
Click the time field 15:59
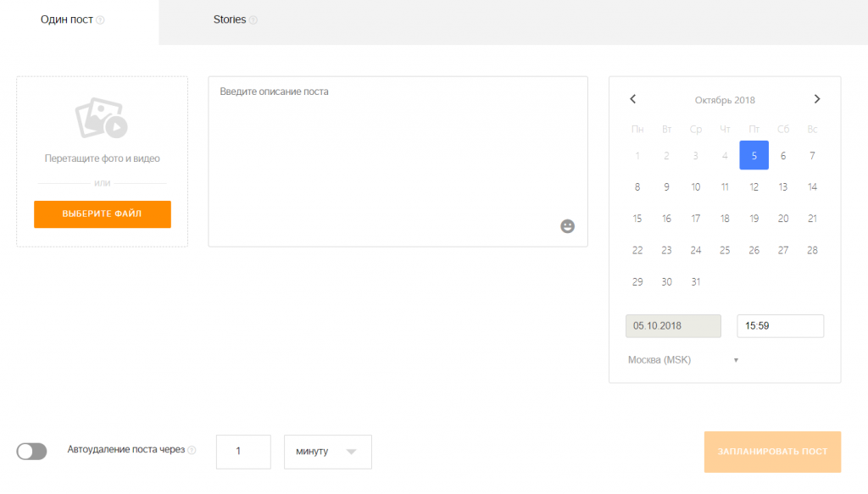point(780,326)
